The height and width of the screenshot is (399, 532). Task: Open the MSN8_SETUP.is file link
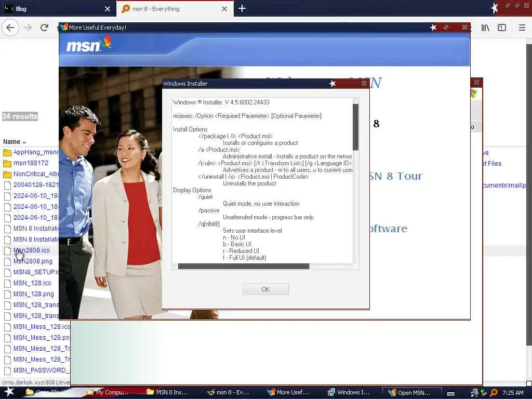tap(36, 272)
